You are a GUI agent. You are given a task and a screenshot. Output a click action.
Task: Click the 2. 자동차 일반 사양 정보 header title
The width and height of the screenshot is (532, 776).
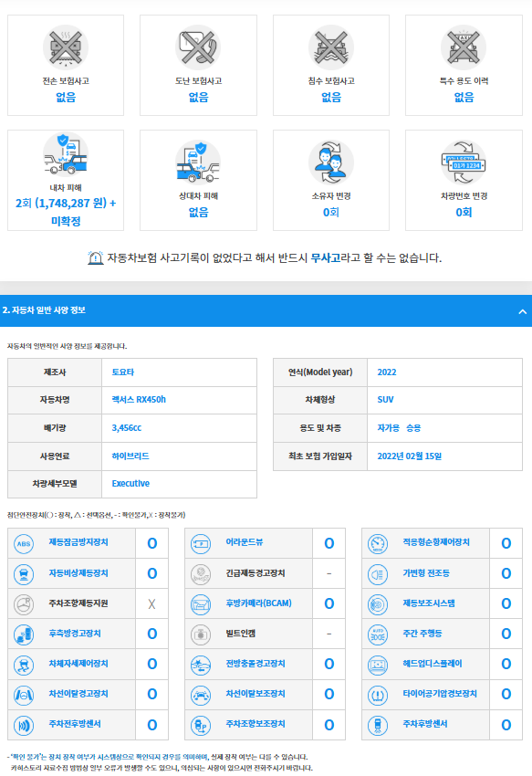click(x=44, y=310)
